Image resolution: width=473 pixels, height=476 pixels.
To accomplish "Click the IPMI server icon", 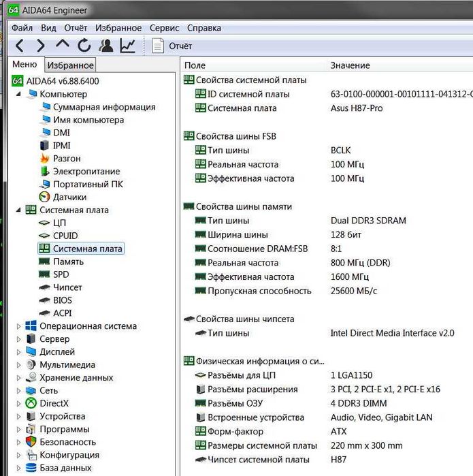I will tap(44, 145).
